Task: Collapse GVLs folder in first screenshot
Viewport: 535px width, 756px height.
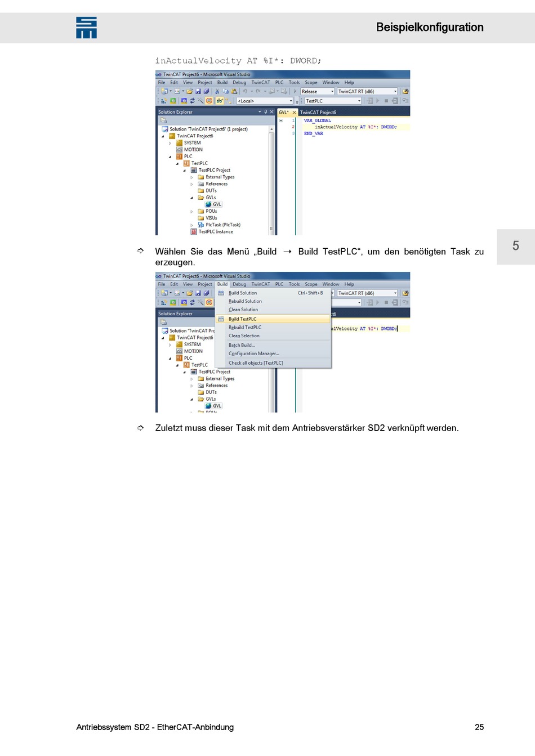Action: [191, 198]
